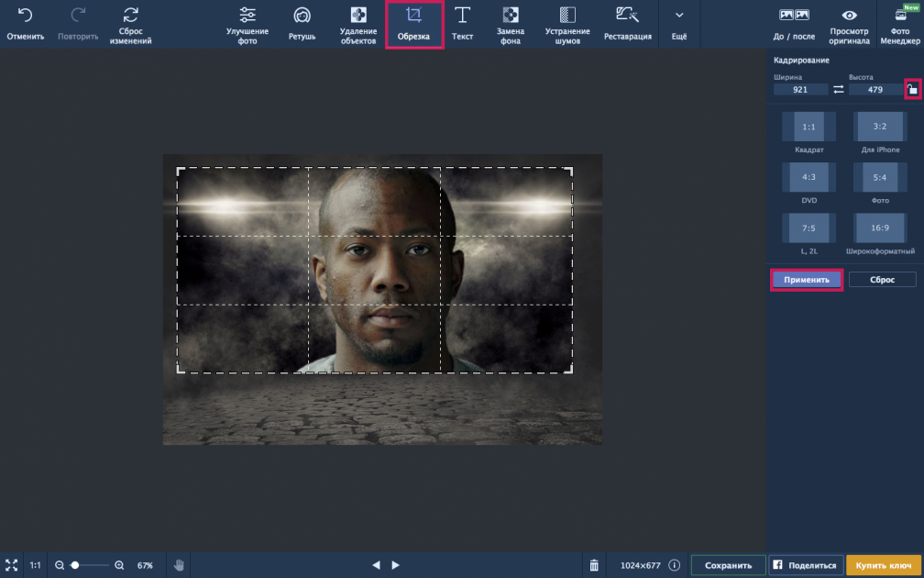Viewport: 924px width, 578px height.
Task: Set zoom to 1:1 actual size
Action: point(36,565)
